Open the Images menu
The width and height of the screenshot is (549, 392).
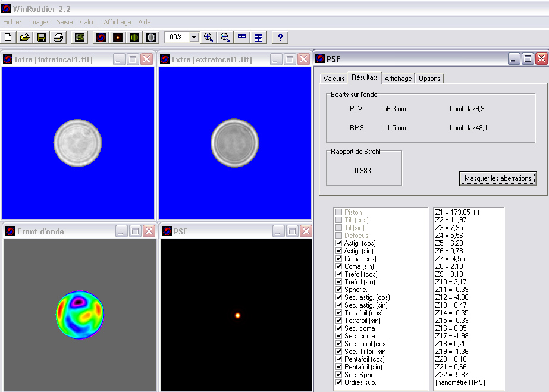[x=39, y=22]
